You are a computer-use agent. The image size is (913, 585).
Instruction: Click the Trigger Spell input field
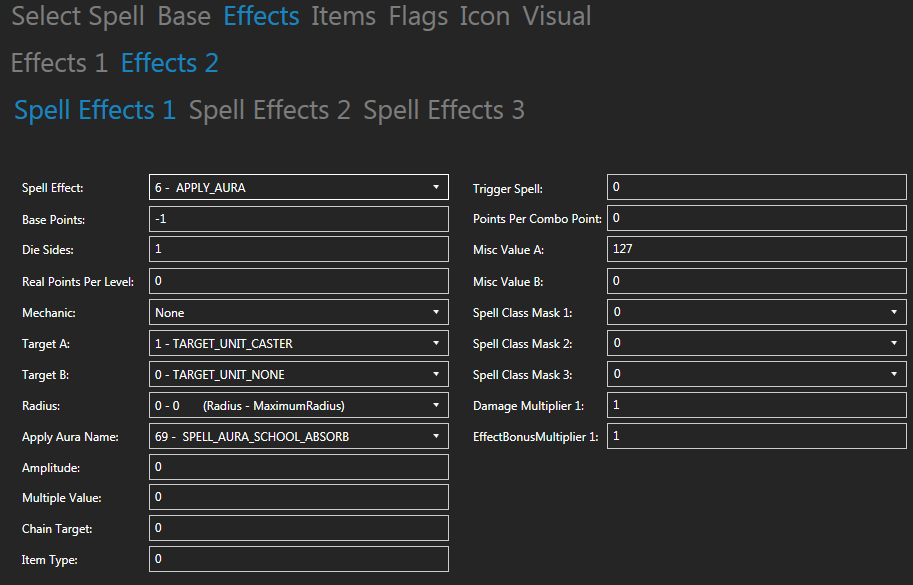pos(756,187)
